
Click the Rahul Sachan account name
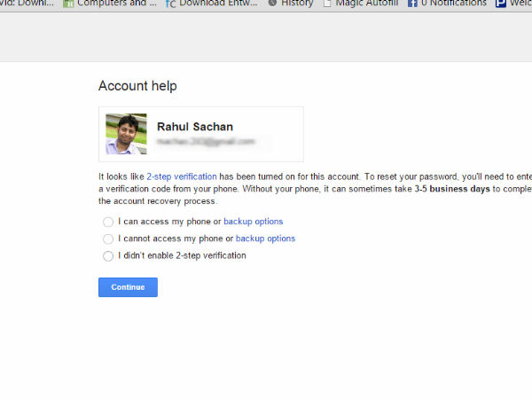pos(194,127)
